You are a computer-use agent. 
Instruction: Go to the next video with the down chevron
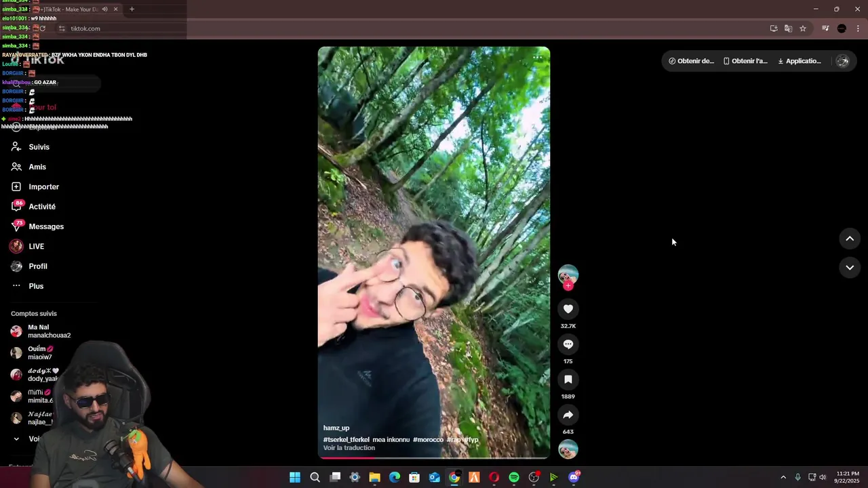click(850, 268)
